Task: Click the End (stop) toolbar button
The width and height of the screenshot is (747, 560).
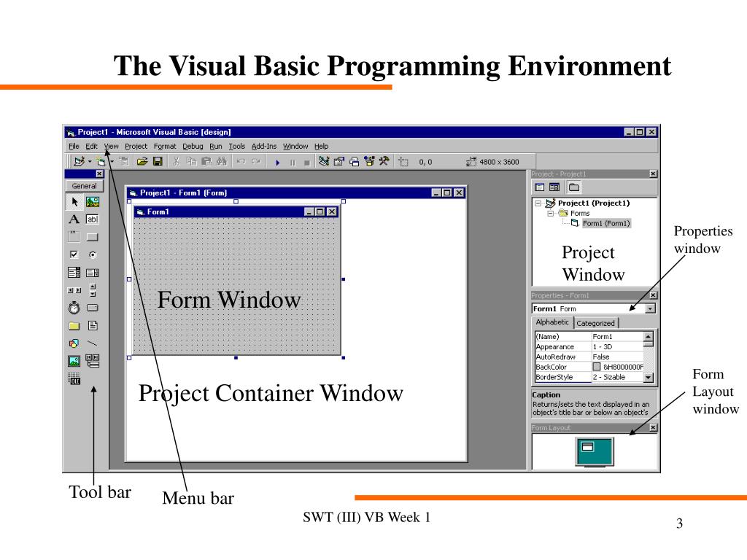Action: click(307, 163)
